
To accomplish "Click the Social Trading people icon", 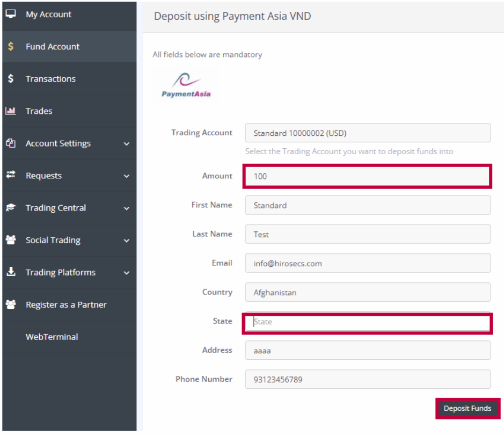I will (11, 240).
